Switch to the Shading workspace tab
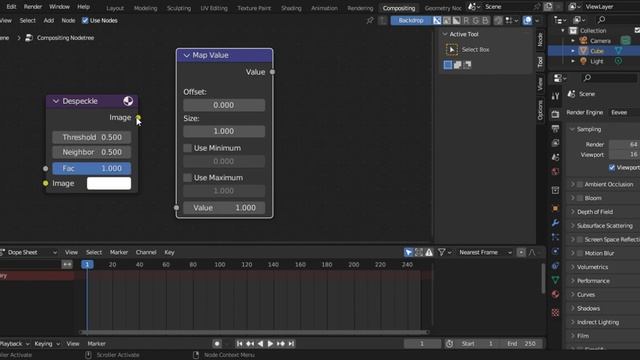The width and height of the screenshot is (640, 360). pyautogui.click(x=291, y=8)
